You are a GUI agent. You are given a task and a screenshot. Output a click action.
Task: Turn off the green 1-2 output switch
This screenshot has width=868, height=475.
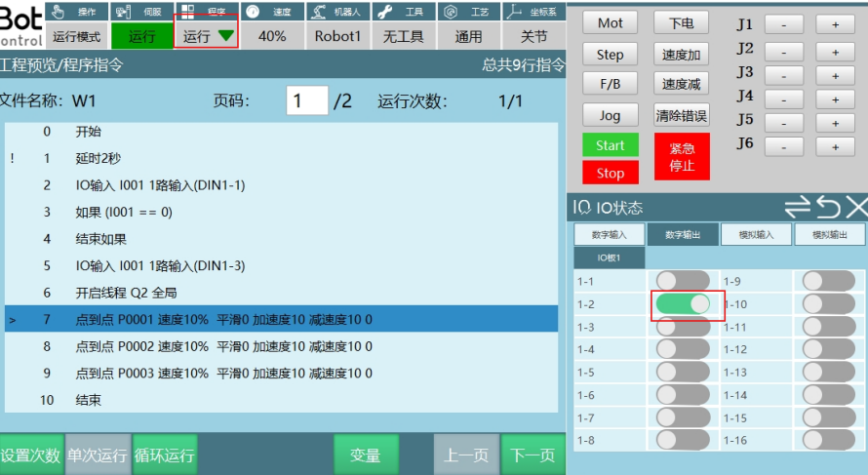point(683,304)
